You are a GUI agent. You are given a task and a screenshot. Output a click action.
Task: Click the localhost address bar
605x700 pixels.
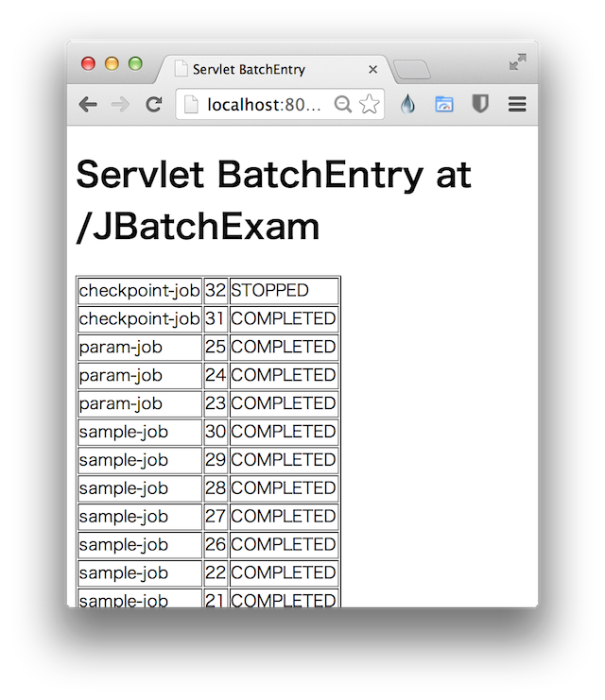click(255, 105)
